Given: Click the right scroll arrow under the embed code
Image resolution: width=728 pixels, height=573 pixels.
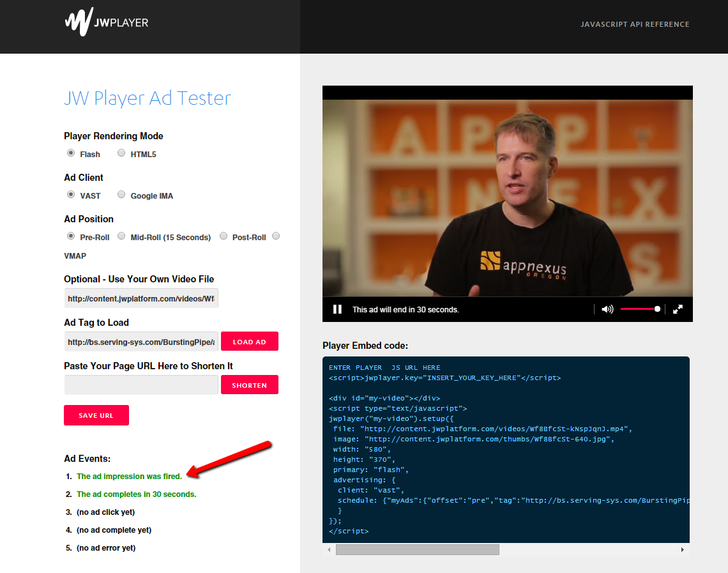Looking at the screenshot, I should click(x=683, y=549).
